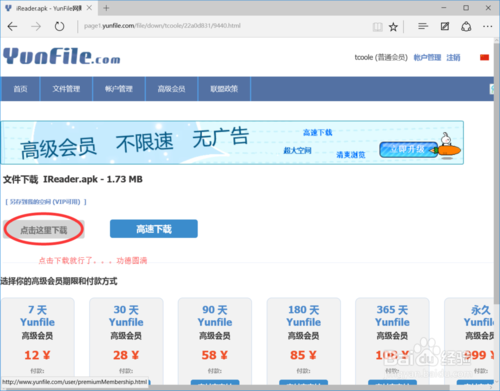Click file title IReader.apk - 1.73 MB
The height and width of the screenshot is (391, 500).
tap(93, 179)
